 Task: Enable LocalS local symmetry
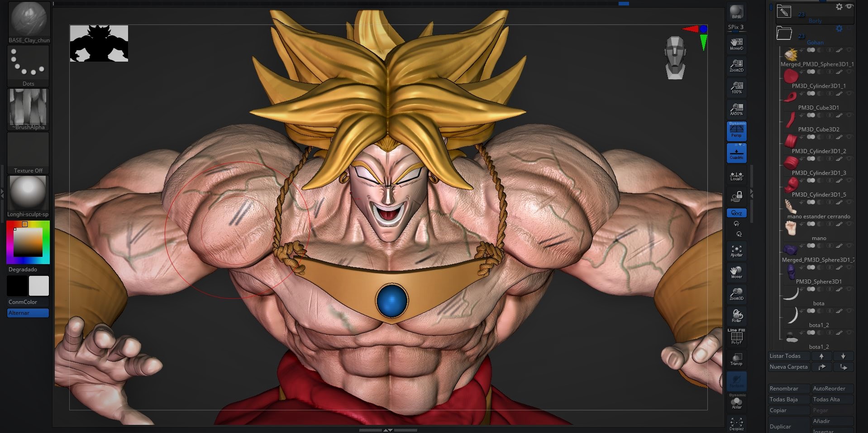coord(736,176)
